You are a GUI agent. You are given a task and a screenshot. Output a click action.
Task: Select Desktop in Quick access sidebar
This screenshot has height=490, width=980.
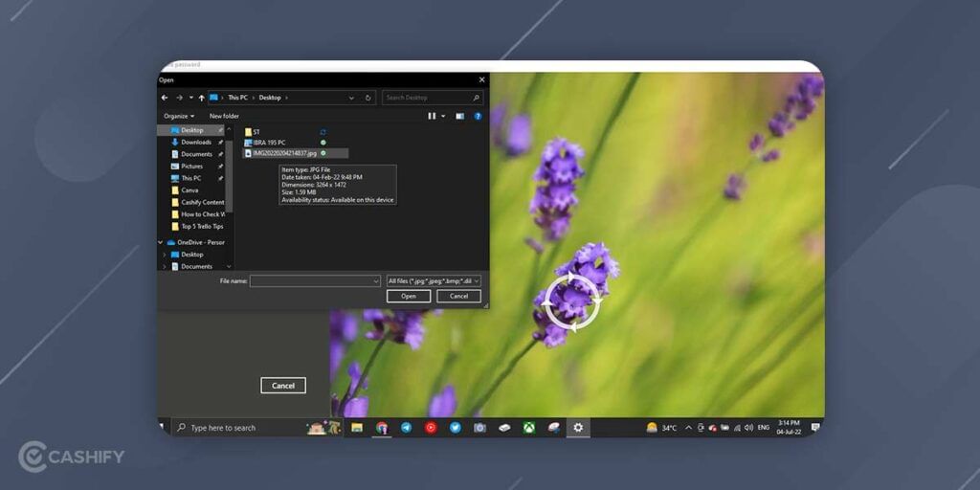pos(191,130)
